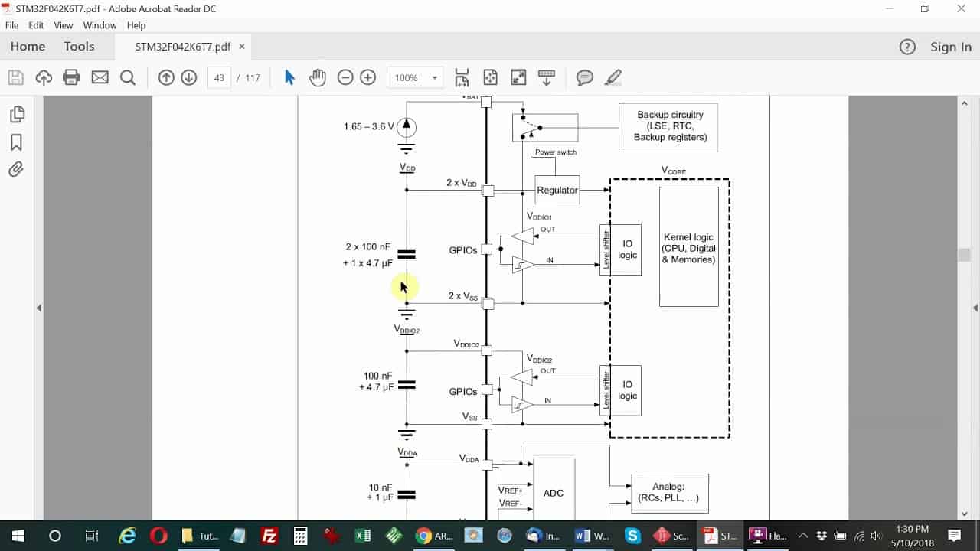
Task: Click the volume speaker tray icon
Action: [x=877, y=536]
